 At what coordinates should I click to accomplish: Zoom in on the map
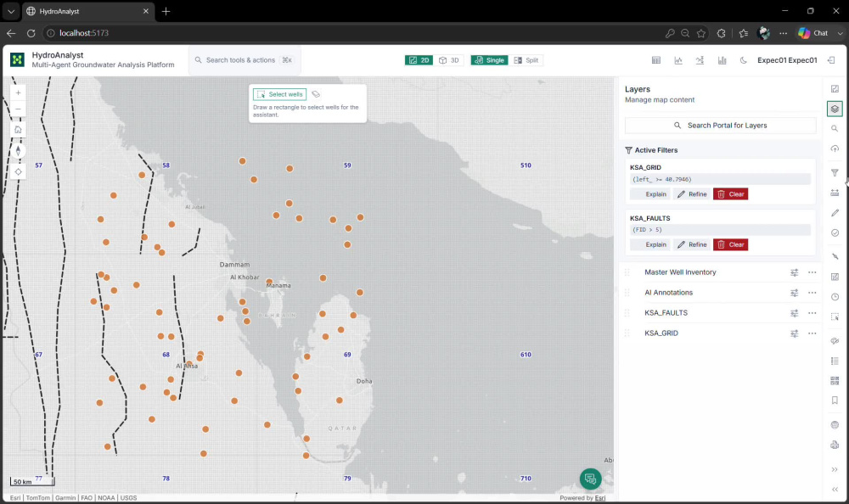18,93
